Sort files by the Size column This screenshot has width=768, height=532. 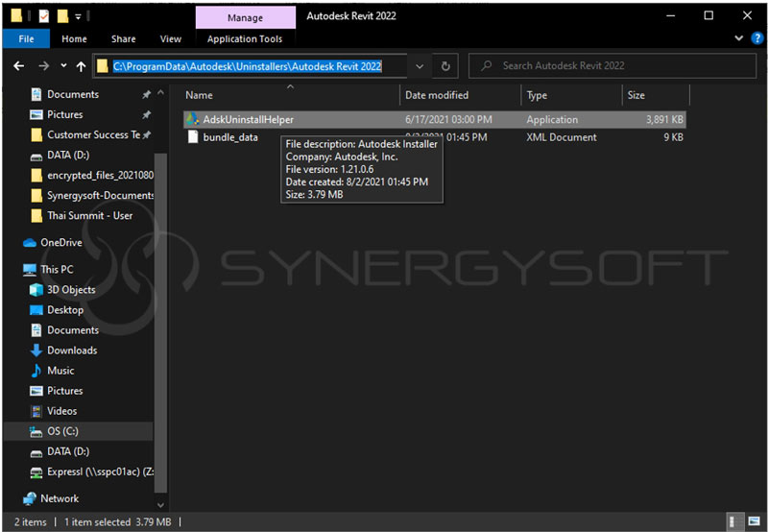point(656,95)
